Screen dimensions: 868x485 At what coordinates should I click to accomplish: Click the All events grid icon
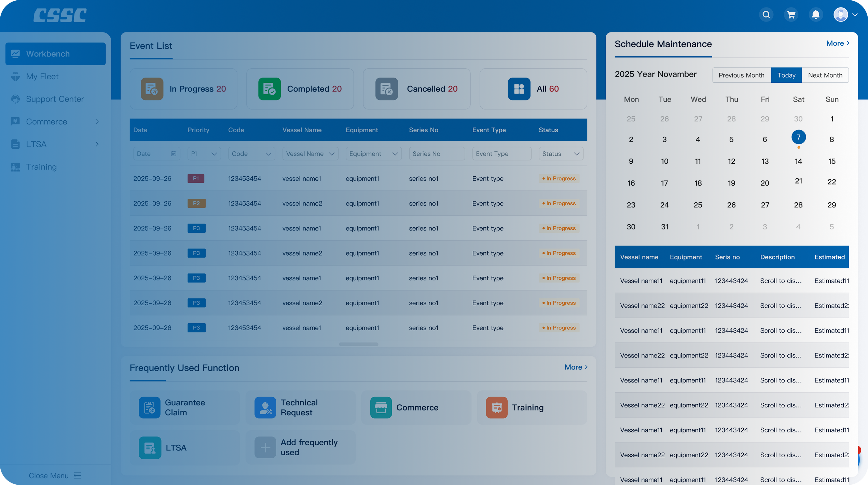click(x=519, y=89)
